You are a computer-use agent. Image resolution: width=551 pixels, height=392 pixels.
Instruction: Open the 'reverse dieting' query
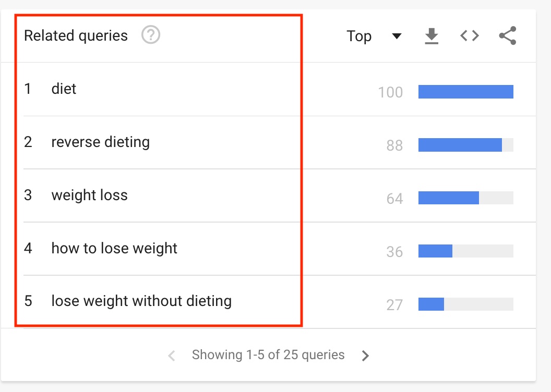pyautogui.click(x=100, y=142)
